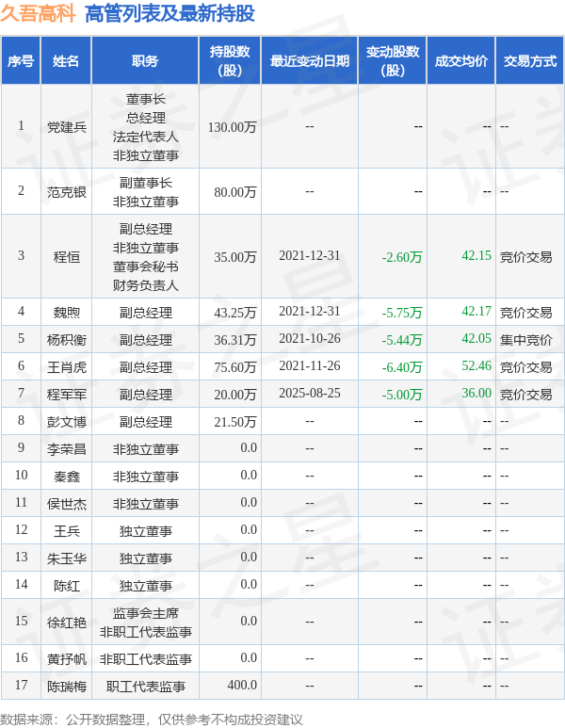Select the 姓名 column header
The height and width of the screenshot is (728, 565).
(x=66, y=61)
